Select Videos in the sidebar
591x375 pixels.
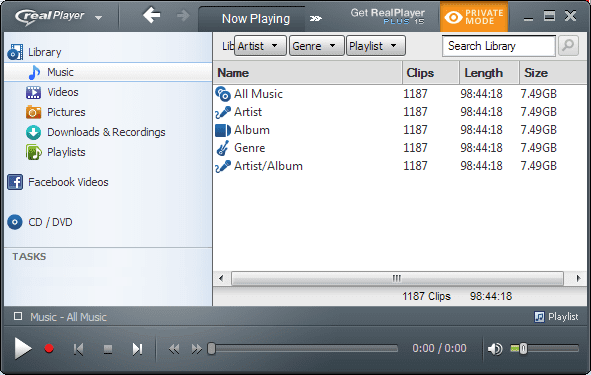pos(63,92)
